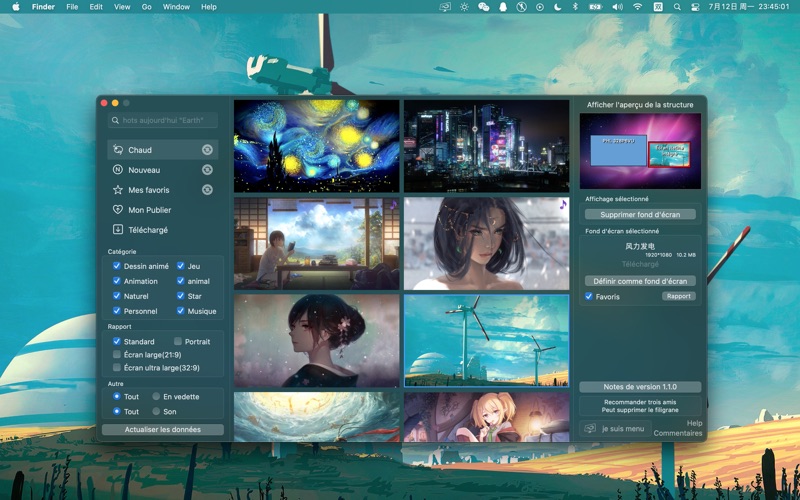Image resolution: width=800 pixels, height=500 pixels.
Task: Focus the "hots aujourd'hui Earth" search field
Action: tap(163, 120)
